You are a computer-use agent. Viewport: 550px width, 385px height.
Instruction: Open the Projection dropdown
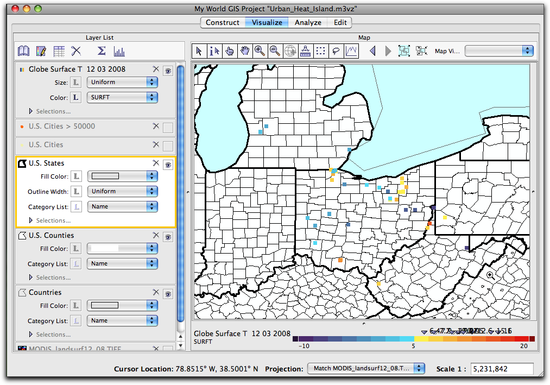(366, 369)
